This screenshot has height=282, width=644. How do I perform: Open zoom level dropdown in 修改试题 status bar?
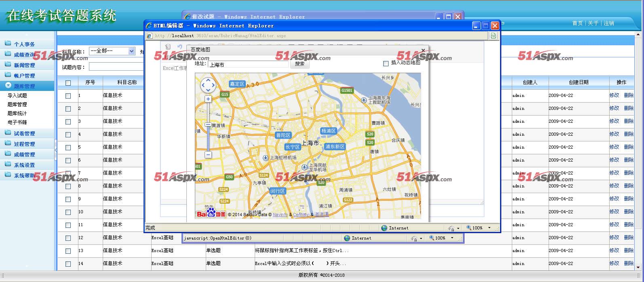452,238
